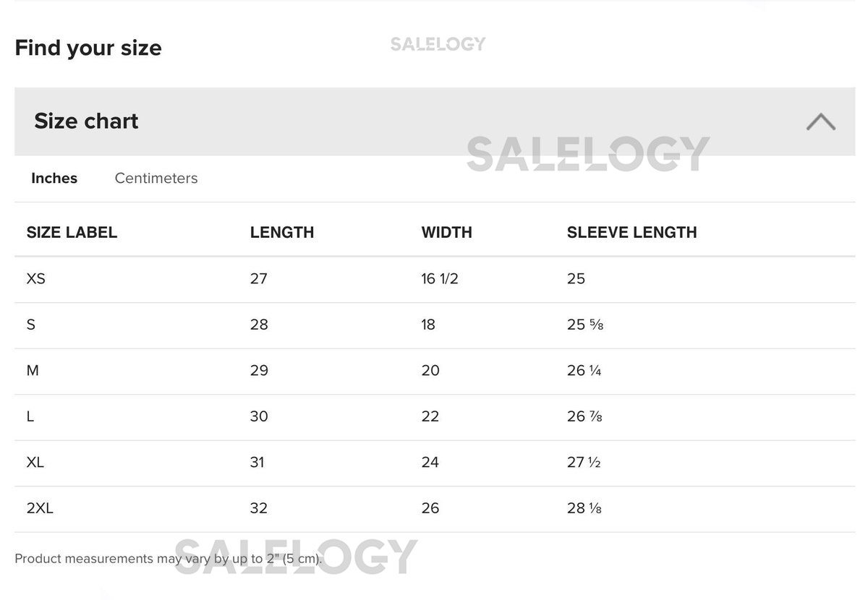
Task: Click the SLEEVE LENGTH column header
Action: coord(631,233)
